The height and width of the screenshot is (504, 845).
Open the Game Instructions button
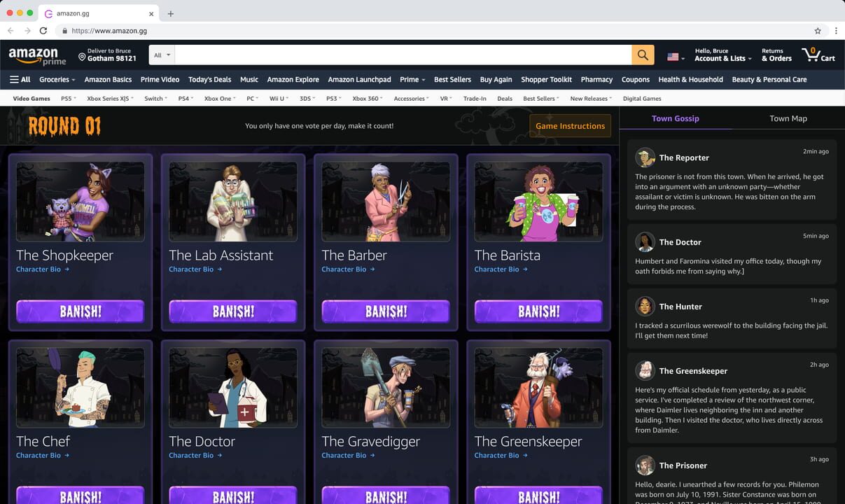coord(569,126)
